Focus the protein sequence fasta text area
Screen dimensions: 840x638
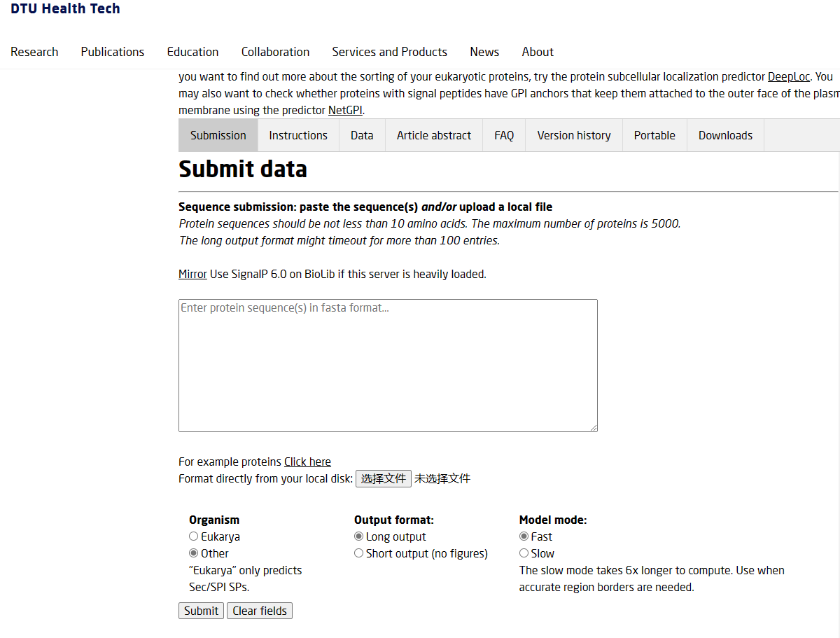tap(388, 366)
